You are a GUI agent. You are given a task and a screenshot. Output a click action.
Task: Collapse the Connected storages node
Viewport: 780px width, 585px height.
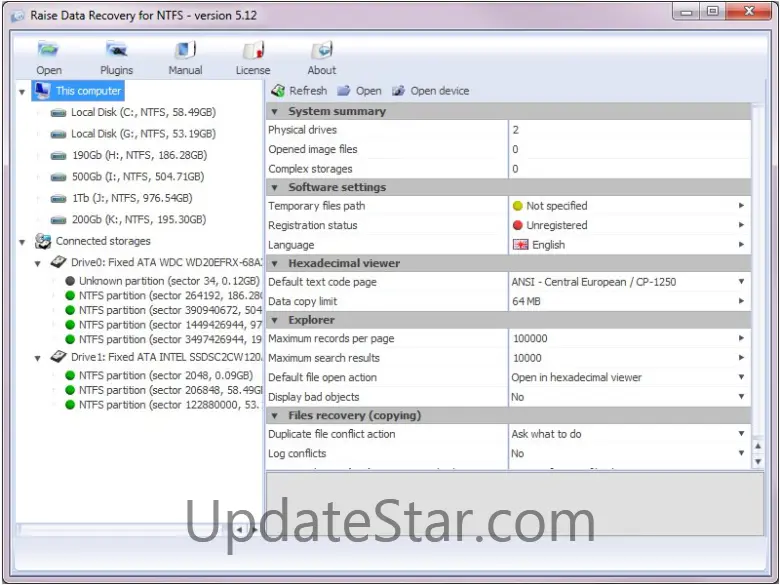(x=22, y=242)
